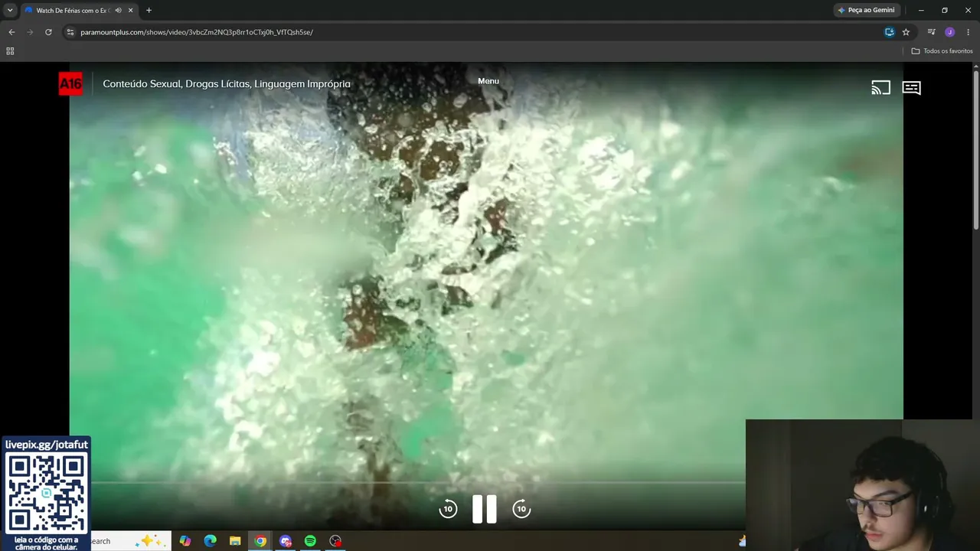This screenshot has height=551, width=980.
Task: Open Microsoft Edge from taskbar
Action: click(210, 541)
